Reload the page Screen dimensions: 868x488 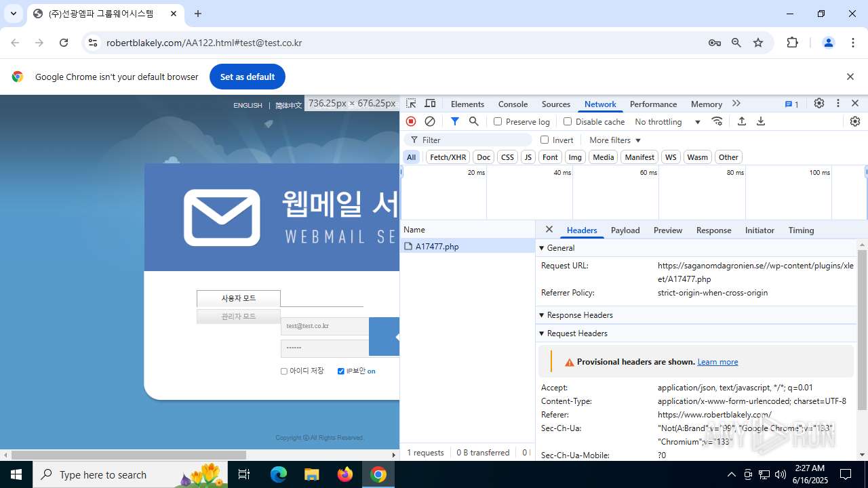point(64,43)
